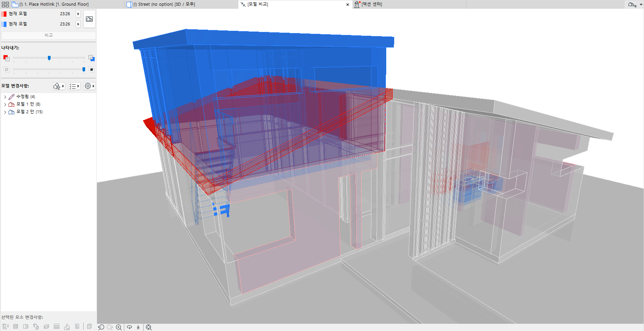This screenshot has height=331, width=644.
Task: Click the 3D building block icon at the bottom
Action: pyautogui.click(x=89, y=327)
